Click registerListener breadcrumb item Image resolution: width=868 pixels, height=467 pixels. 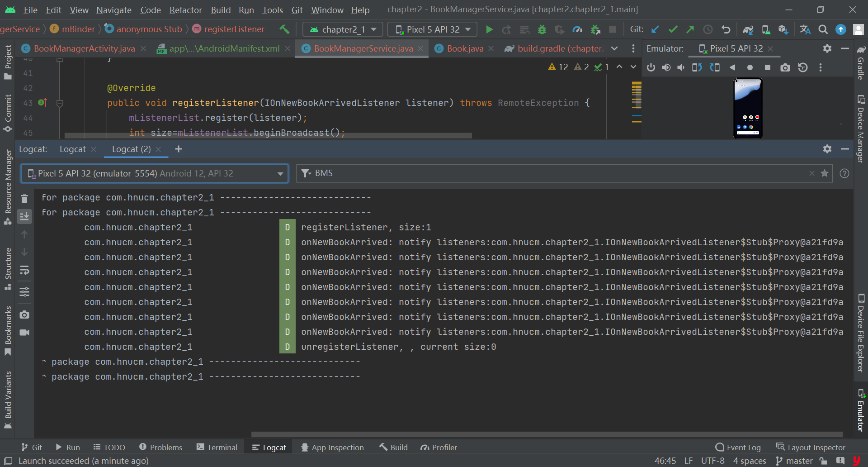point(228,29)
